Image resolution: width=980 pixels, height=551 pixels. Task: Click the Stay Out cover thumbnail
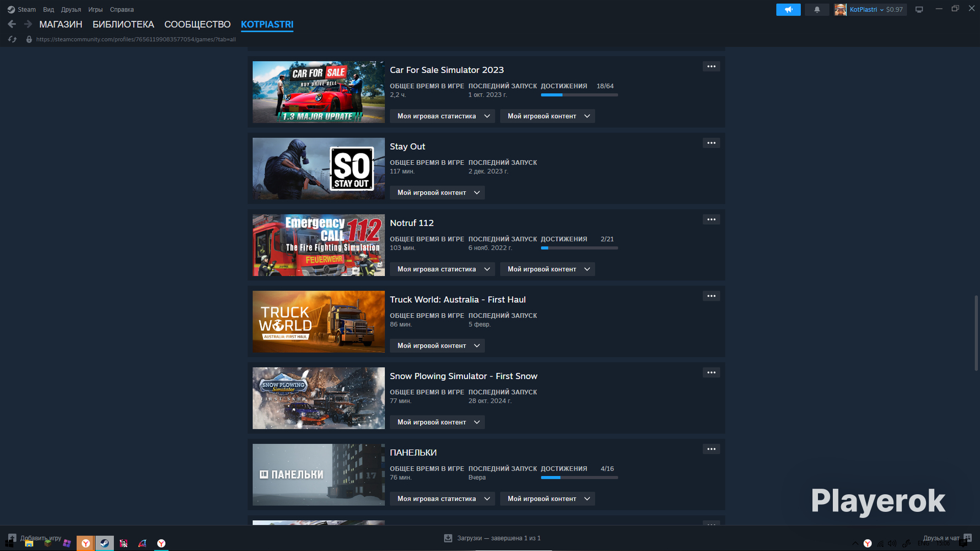319,169
